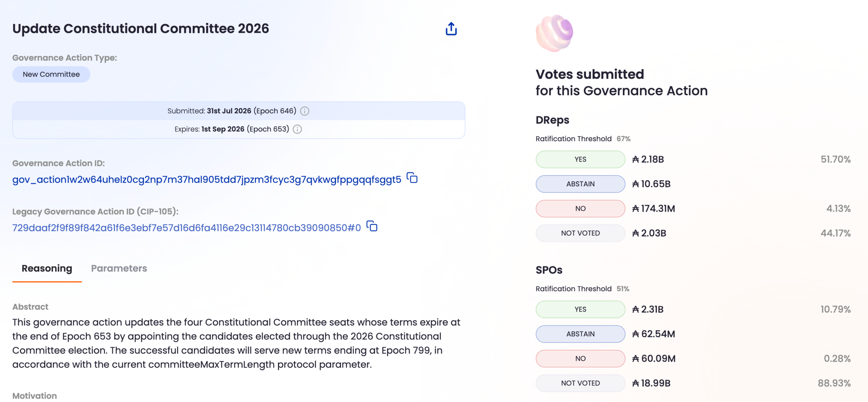
Task: Click the share icon beside the title
Action: point(451,29)
